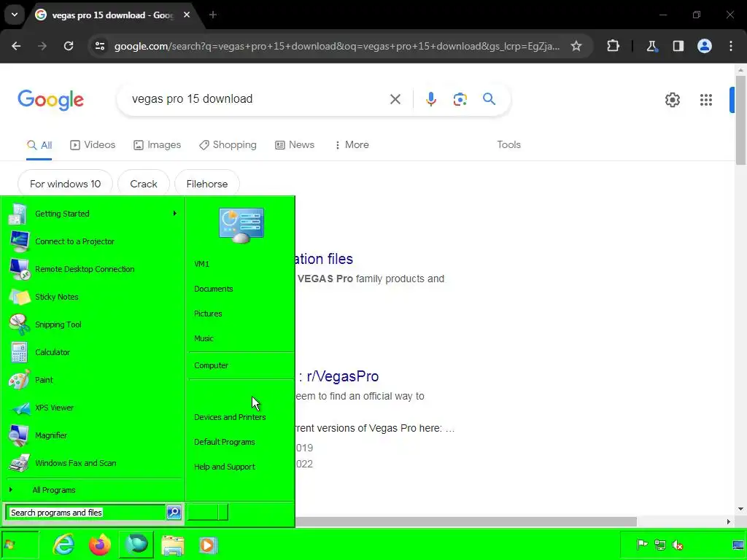Open the shutdown options arrow
The image size is (747, 560).
[223, 513]
